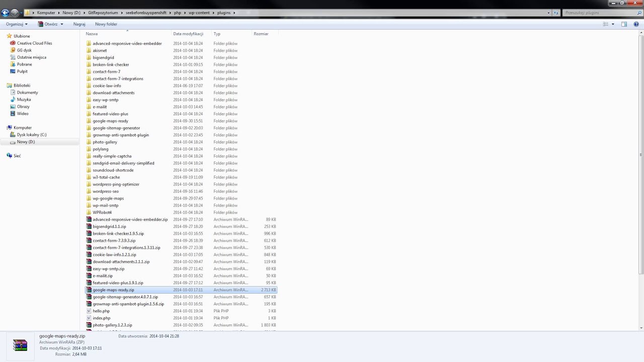The height and width of the screenshot is (362, 644).
Task: Click the WinRAR icon beside Otwórz
Action: [41, 24]
